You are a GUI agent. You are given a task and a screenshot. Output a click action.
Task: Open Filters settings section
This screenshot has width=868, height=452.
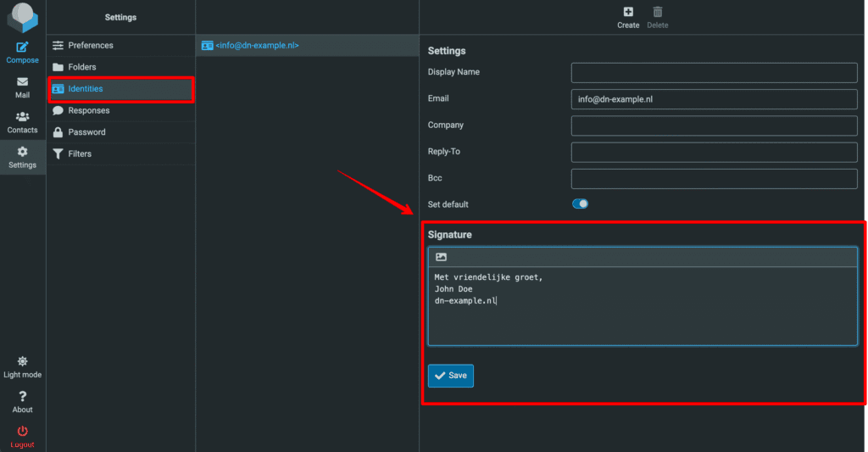click(x=80, y=154)
